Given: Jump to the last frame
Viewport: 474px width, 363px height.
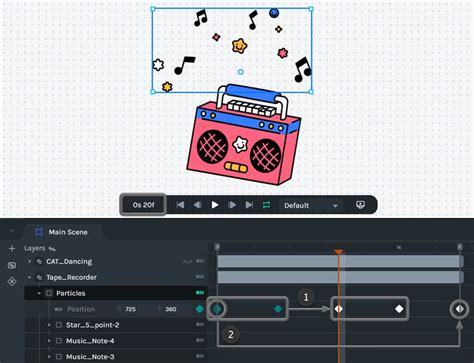Looking at the screenshot, I should (x=249, y=205).
